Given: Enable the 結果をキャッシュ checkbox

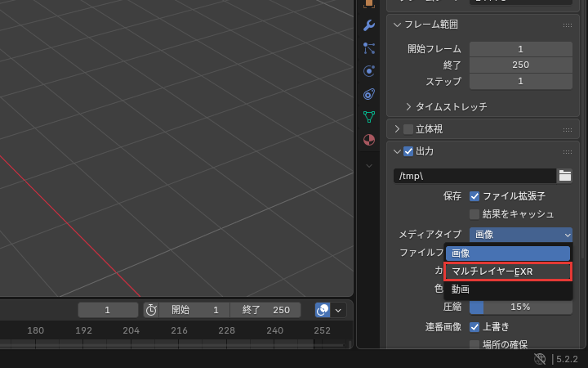Looking at the screenshot, I should [474, 214].
